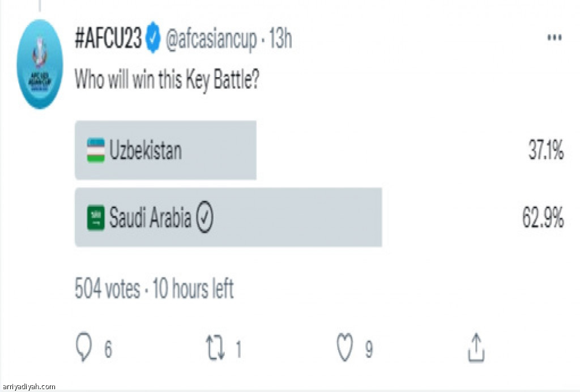
Task: Click the arriyadiyah.com watermark
Action: point(28,387)
